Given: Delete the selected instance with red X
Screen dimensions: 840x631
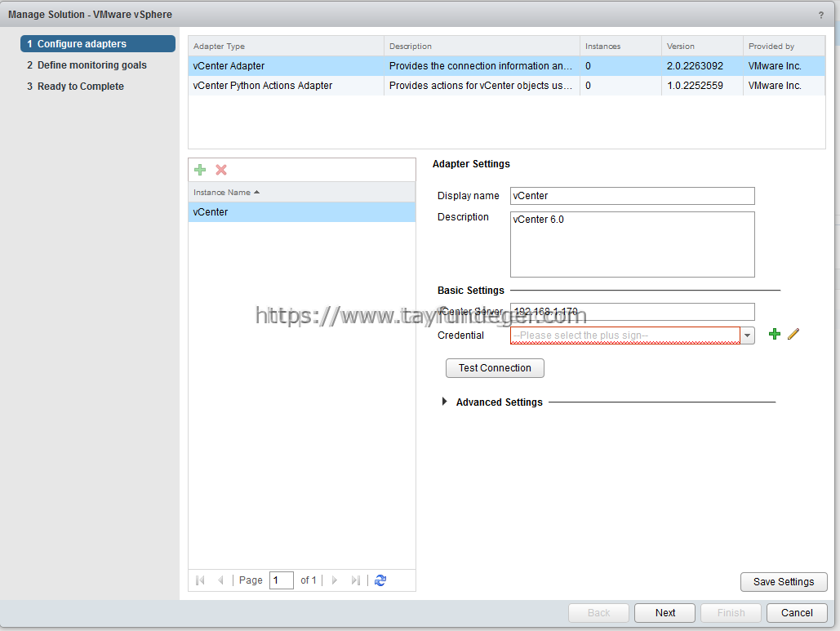Looking at the screenshot, I should click(221, 170).
